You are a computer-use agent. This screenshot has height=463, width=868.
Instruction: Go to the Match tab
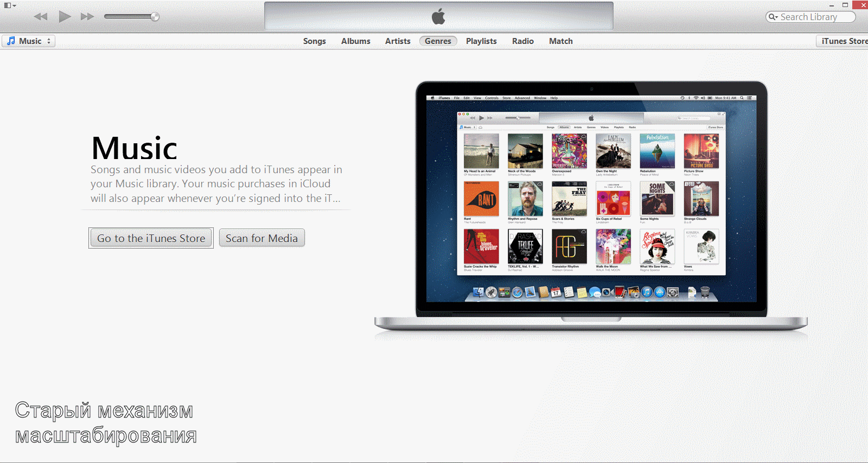pos(561,41)
